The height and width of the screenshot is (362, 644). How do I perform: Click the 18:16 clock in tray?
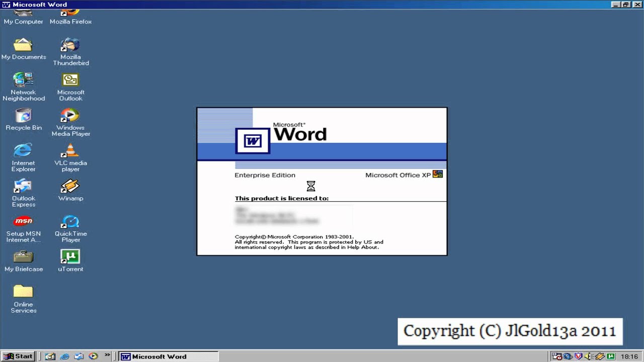tap(629, 356)
